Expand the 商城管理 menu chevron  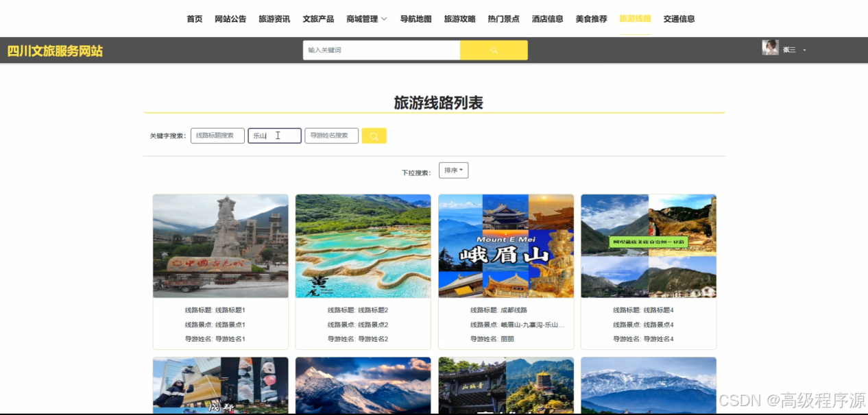point(384,19)
